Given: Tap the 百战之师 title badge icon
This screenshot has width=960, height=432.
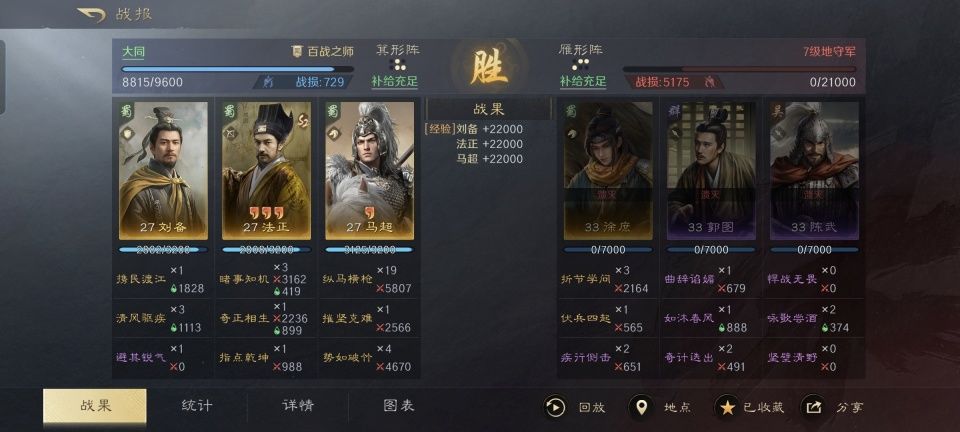Looking at the screenshot, I should tap(297, 51).
